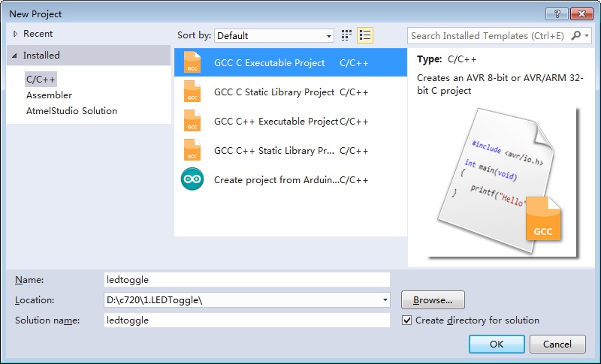Viewport: 601px width, 364px height.
Task: Open search options dropdown arrow
Action: click(587, 35)
